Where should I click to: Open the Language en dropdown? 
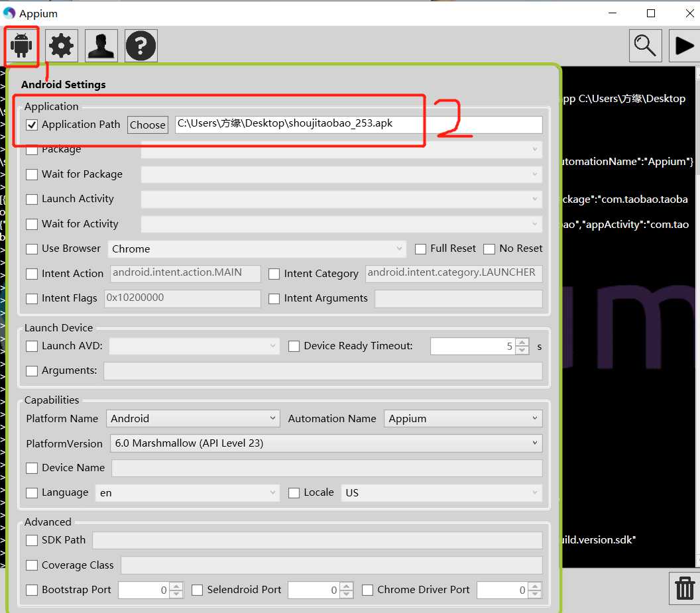[x=188, y=493]
